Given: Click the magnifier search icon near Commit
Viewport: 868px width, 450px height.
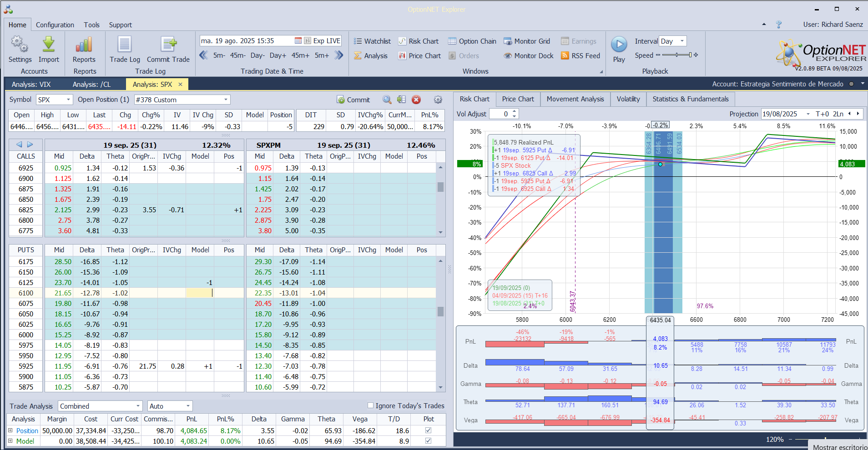Looking at the screenshot, I should pos(387,100).
